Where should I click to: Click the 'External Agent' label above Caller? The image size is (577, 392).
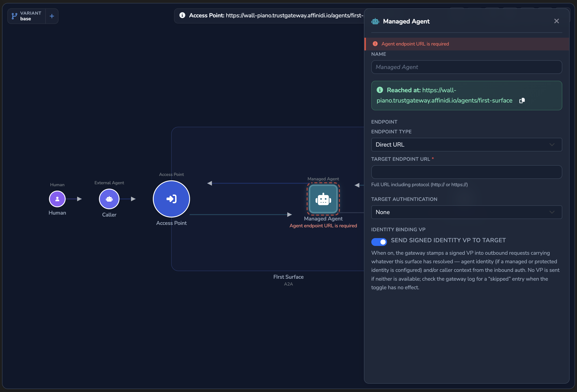pyautogui.click(x=109, y=183)
